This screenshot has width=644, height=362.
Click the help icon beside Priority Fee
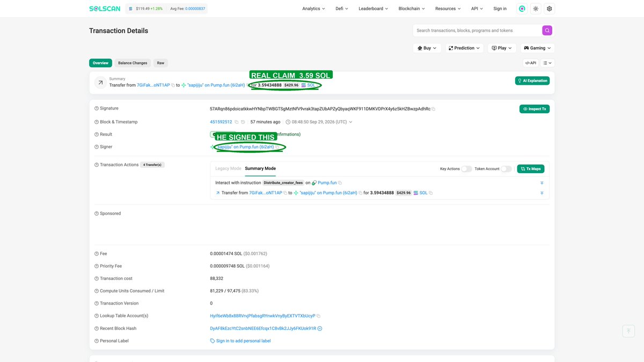click(97, 266)
